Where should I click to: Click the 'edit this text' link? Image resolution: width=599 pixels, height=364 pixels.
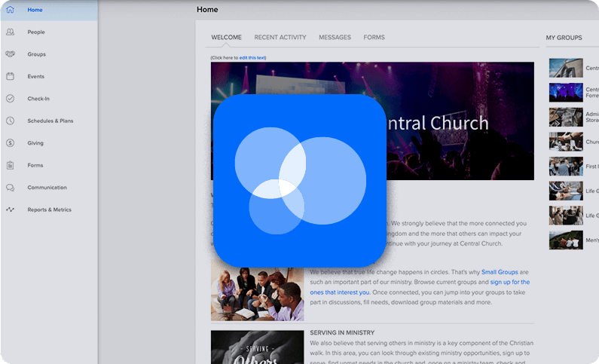click(x=252, y=58)
